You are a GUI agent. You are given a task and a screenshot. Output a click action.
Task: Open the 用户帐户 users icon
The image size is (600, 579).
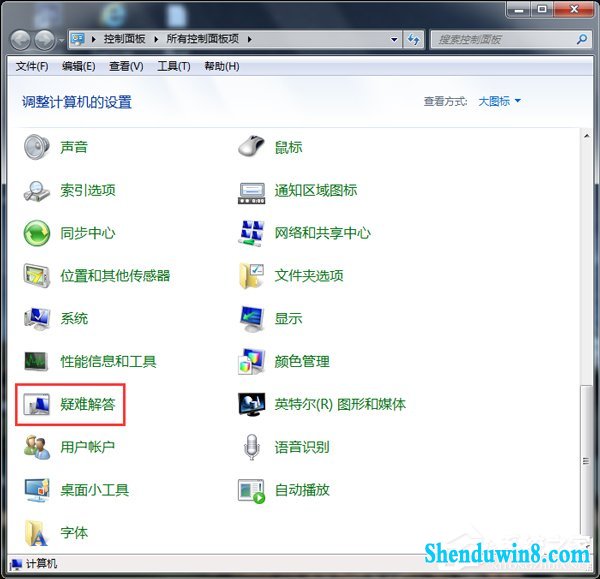click(x=36, y=447)
